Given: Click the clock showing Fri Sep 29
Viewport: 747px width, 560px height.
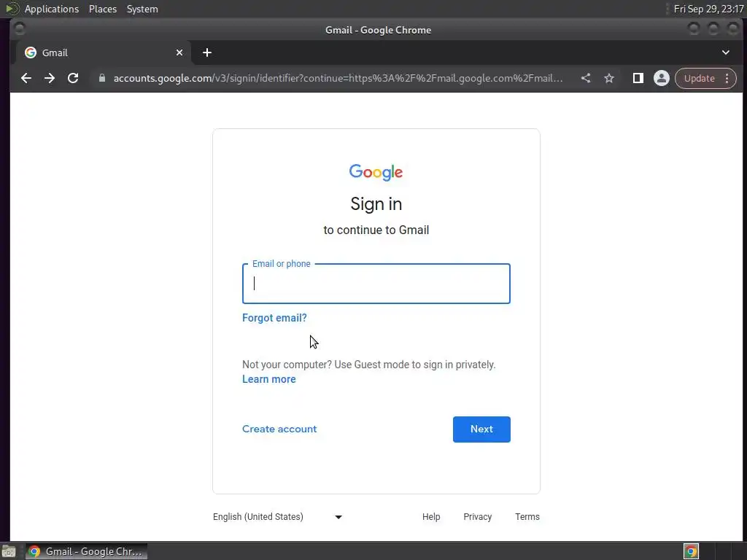Looking at the screenshot, I should point(709,9).
